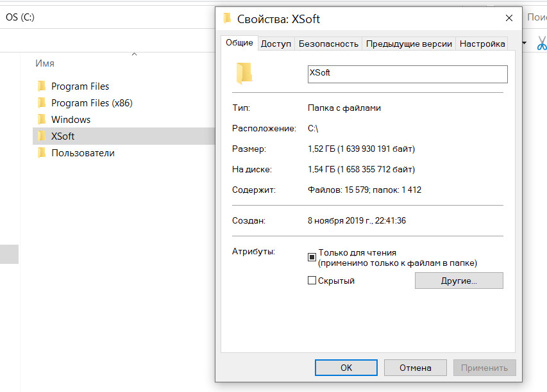Click the Windows folder icon
Image resolution: width=547 pixels, height=392 pixels.
pyautogui.click(x=42, y=120)
